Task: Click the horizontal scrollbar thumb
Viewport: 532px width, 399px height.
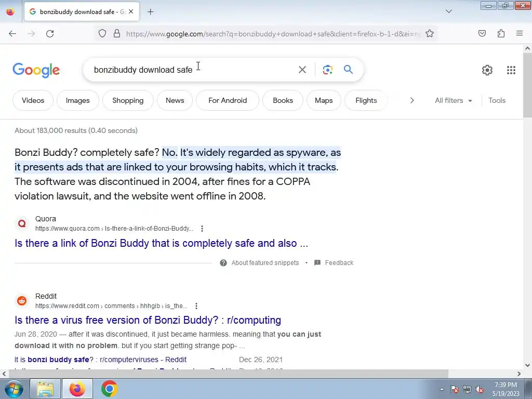Action: point(228,374)
